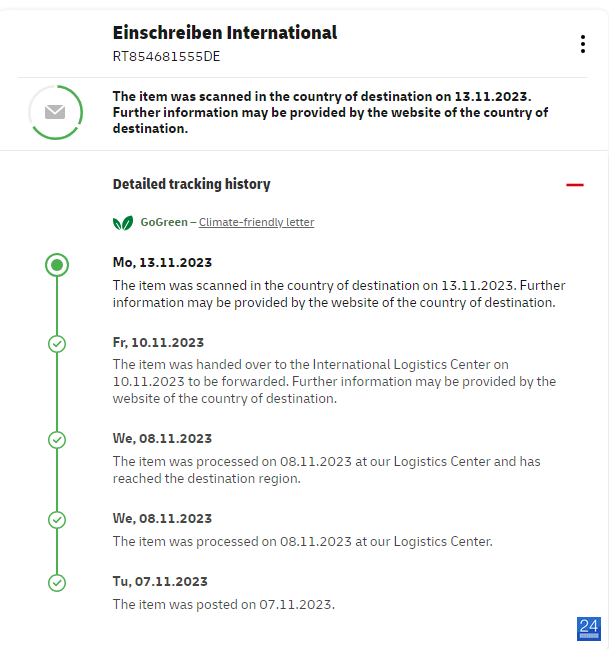Click the checkmark for second 08.11.2023 entry

pyautogui.click(x=57, y=520)
